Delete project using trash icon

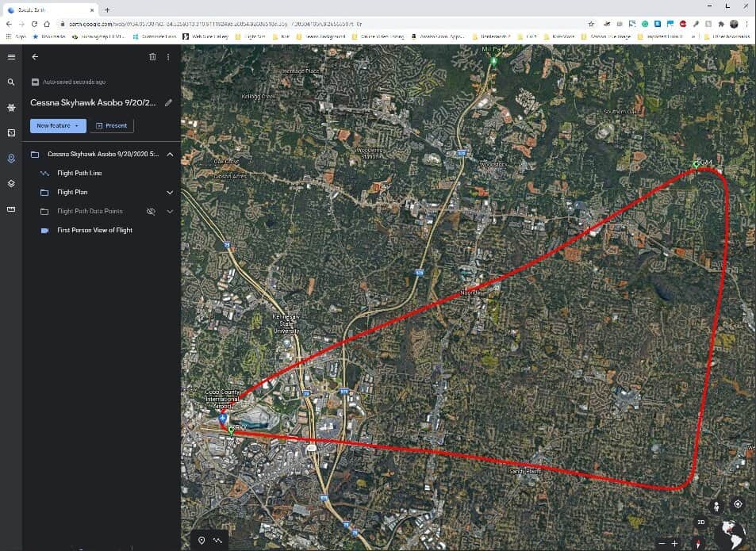pos(152,57)
